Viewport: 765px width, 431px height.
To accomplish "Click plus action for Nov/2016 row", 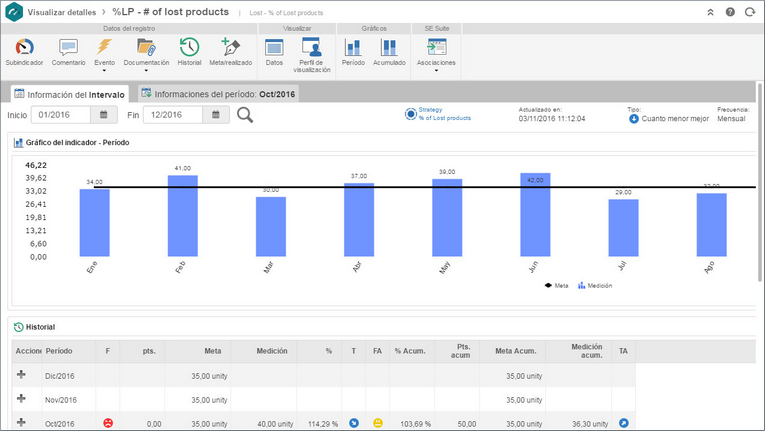I will (x=21, y=398).
